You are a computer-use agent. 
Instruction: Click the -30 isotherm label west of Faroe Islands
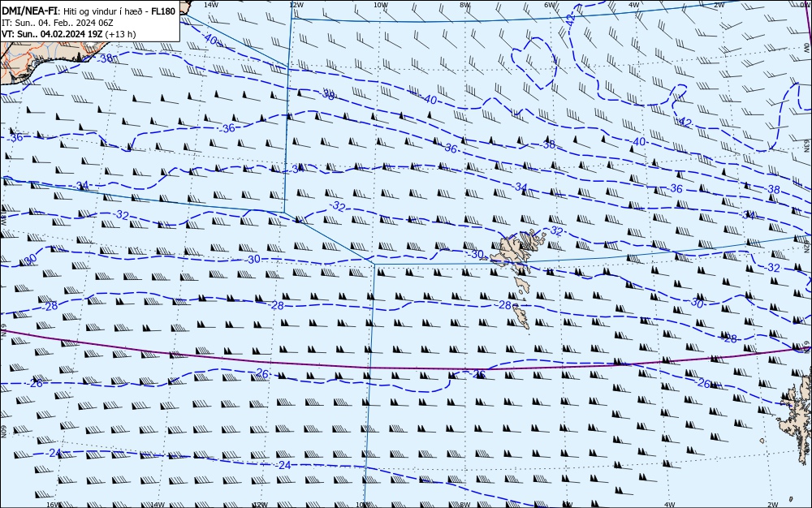click(x=476, y=254)
